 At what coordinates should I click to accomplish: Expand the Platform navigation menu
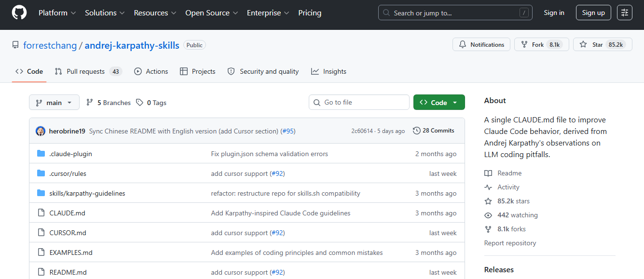pyautogui.click(x=57, y=13)
